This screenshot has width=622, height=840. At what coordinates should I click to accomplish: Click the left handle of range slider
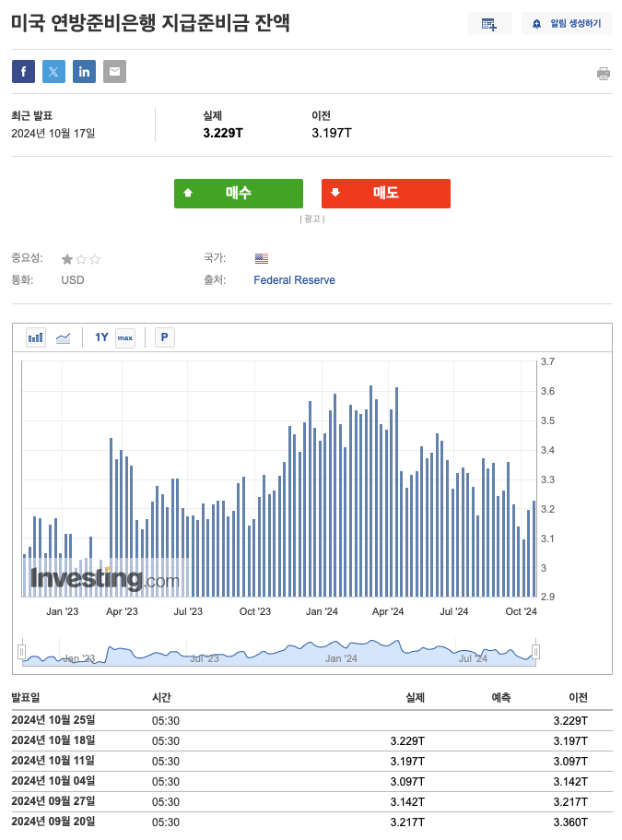click(x=21, y=652)
